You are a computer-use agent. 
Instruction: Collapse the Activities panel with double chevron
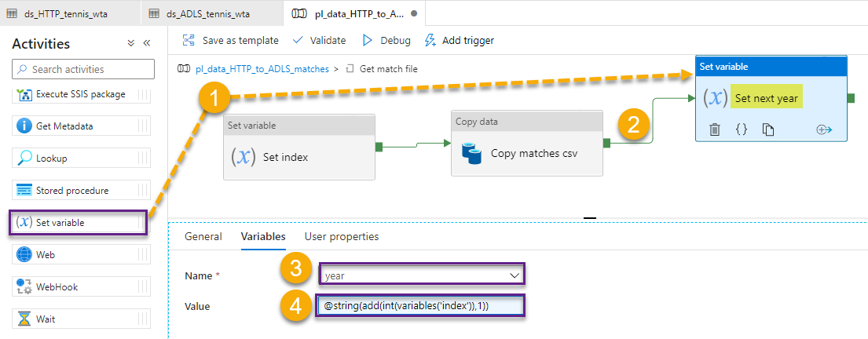point(146,44)
